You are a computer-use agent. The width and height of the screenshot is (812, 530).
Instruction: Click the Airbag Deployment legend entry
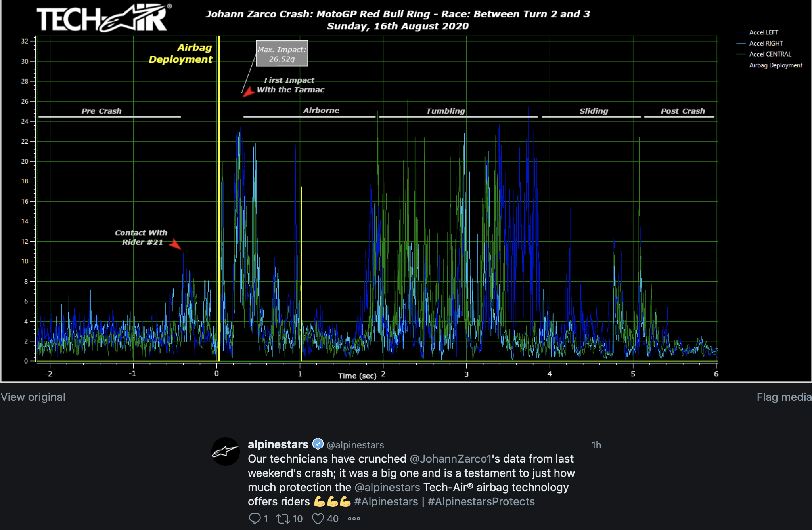769,65
